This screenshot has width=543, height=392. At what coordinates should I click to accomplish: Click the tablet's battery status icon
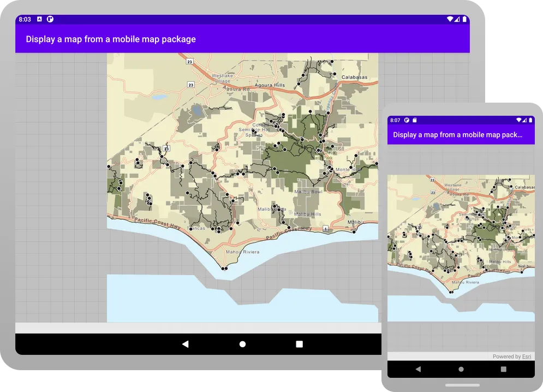pyautogui.click(x=464, y=19)
